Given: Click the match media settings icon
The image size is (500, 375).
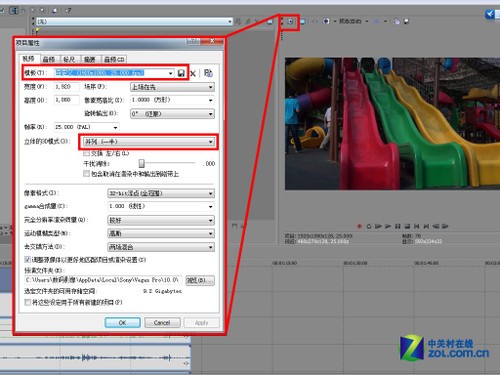Looking at the screenshot, I should click(208, 73).
